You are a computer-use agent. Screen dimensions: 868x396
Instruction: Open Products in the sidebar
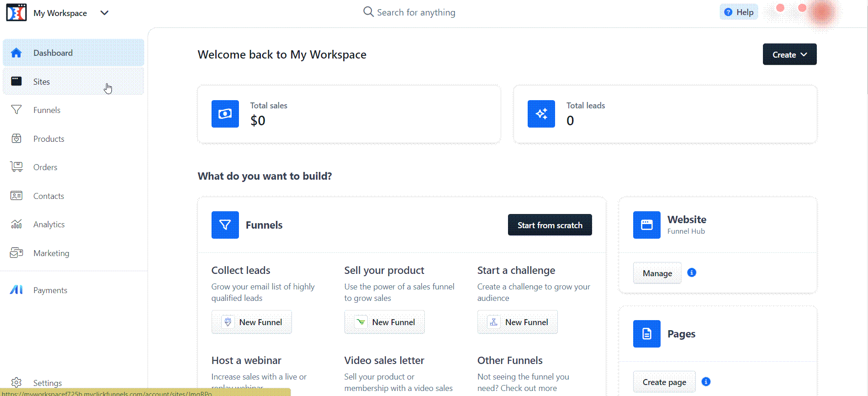(74, 139)
